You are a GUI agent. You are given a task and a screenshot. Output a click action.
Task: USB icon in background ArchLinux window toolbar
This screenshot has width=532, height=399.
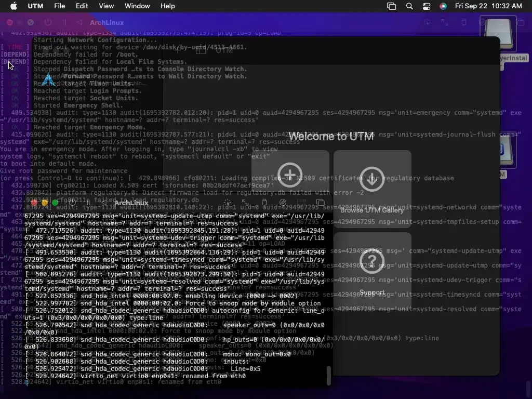[464, 22]
